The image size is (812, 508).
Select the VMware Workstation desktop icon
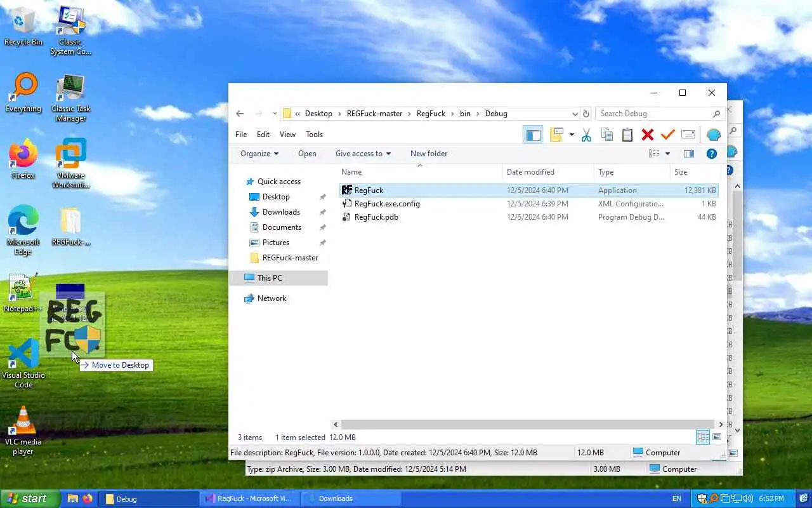point(71,164)
